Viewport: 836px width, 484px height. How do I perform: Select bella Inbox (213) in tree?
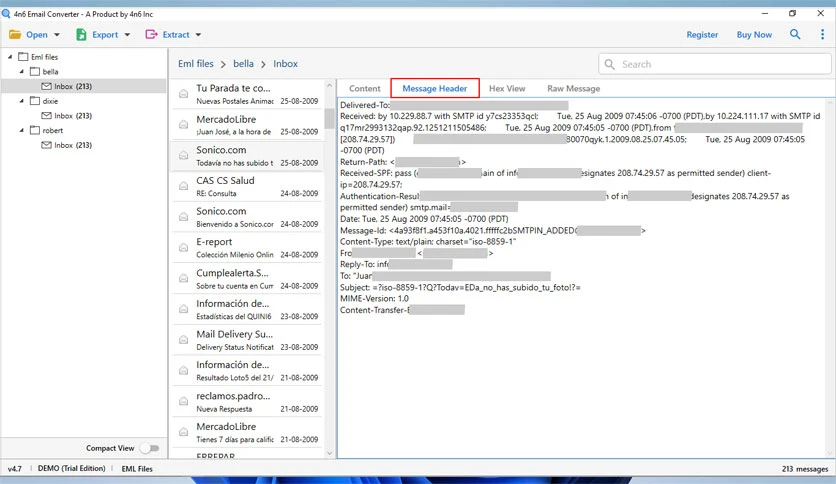(84, 86)
